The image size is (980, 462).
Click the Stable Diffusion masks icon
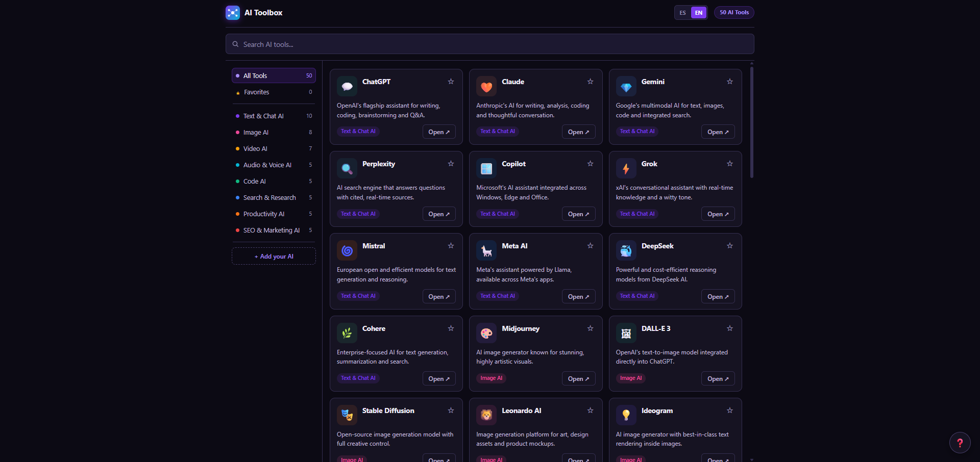(x=347, y=415)
